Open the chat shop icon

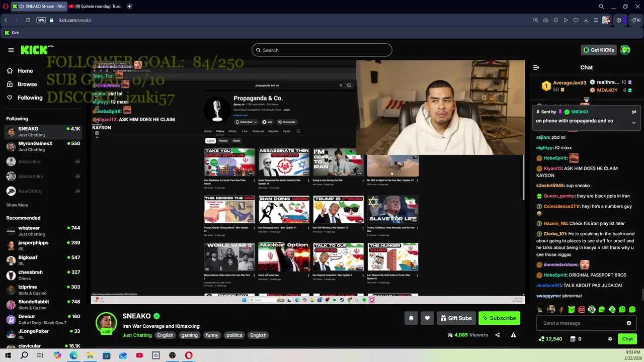(x=573, y=339)
